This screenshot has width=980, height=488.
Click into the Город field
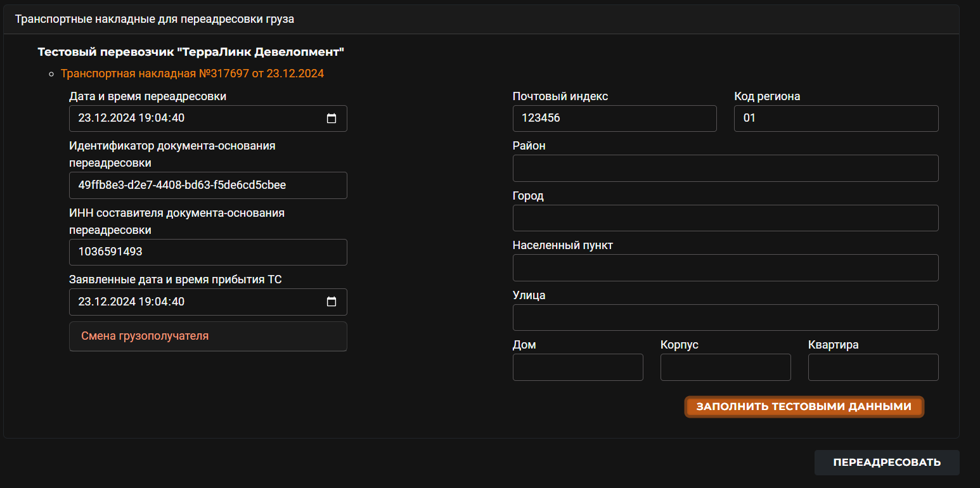point(725,218)
